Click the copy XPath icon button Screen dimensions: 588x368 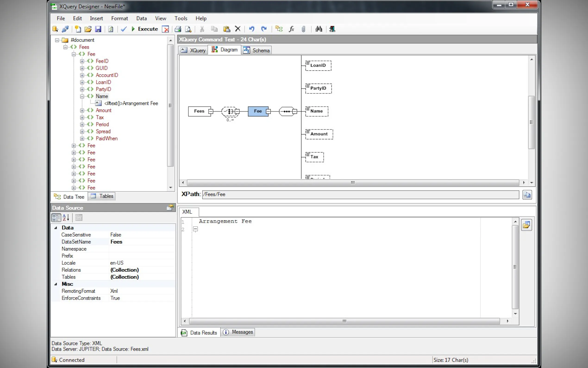[x=527, y=195]
